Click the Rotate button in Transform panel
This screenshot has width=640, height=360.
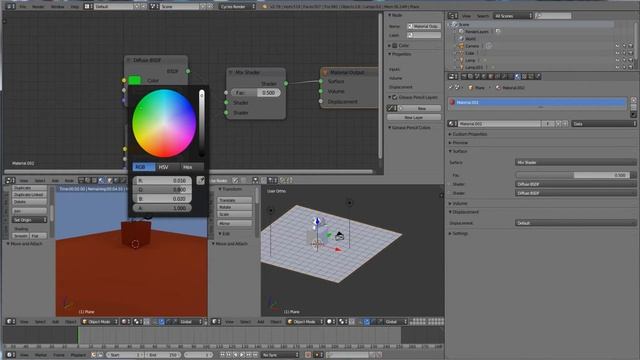point(234,207)
